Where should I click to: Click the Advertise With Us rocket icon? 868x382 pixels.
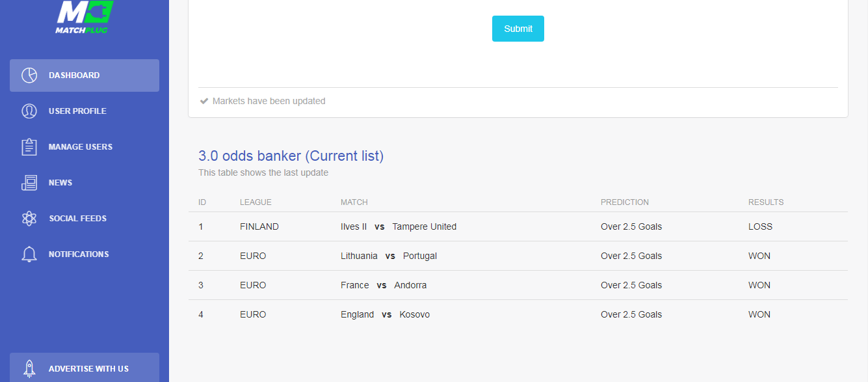29,369
